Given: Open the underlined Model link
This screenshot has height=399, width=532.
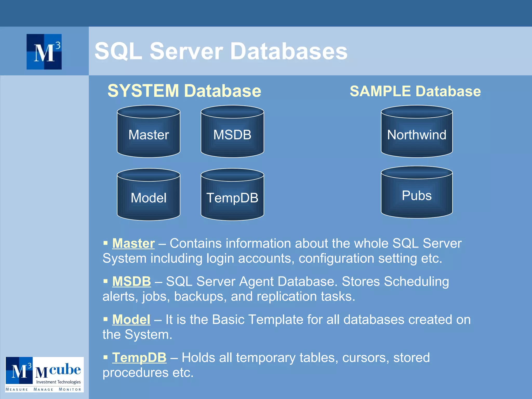Looking at the screenshot, I should [131, 320].
